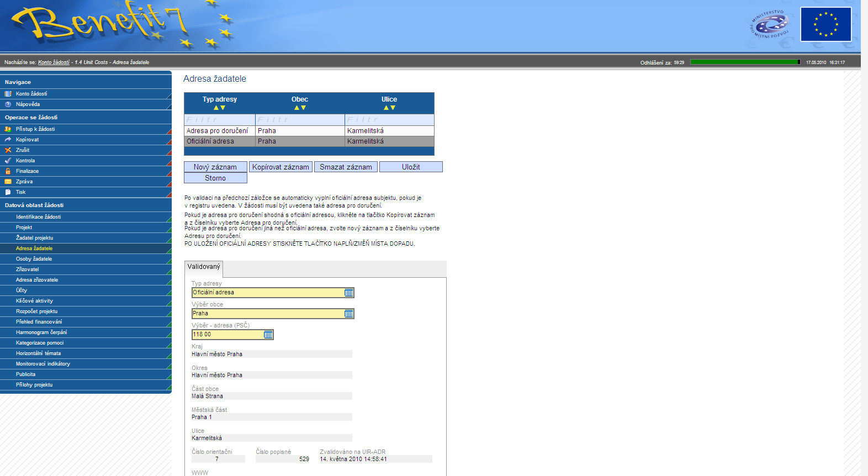Open the Výběr obce picker list

tap(349, 314)
